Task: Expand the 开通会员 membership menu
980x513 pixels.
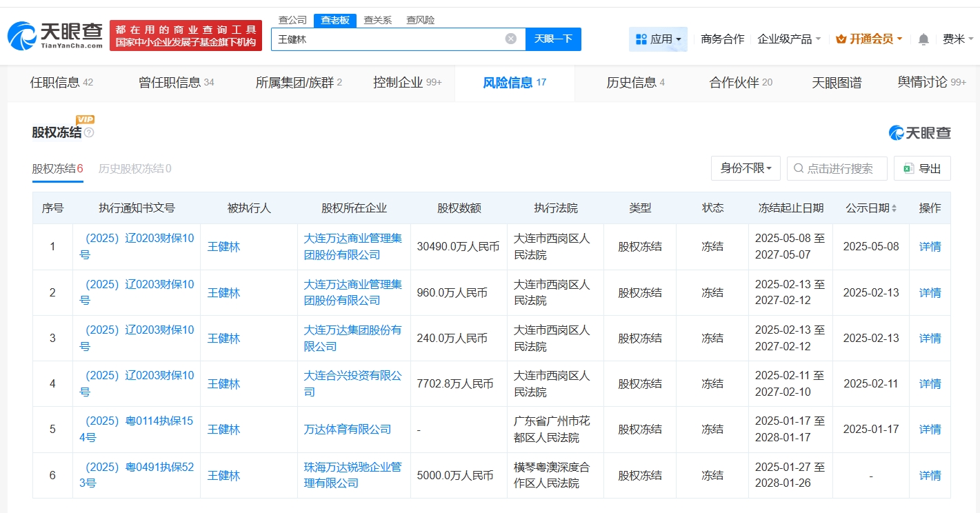Action: [x=869, y=39]
